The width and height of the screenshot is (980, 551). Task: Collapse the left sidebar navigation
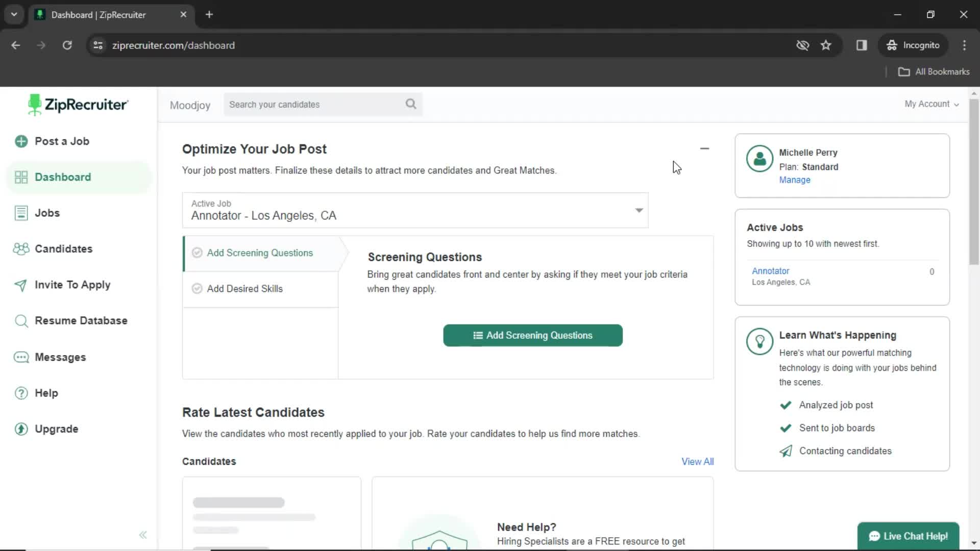(x=143, y=535)
